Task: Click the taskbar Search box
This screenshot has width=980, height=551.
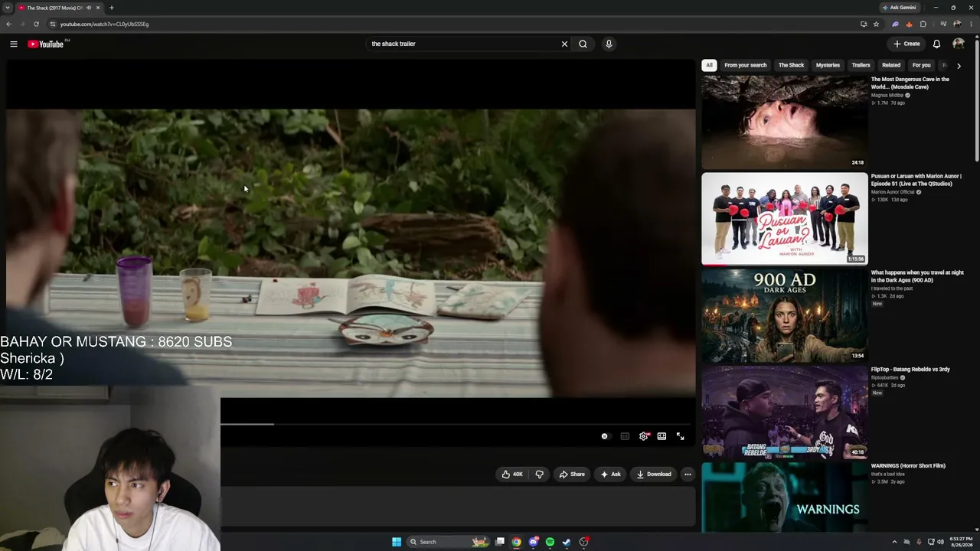Action: click(x=449, y=542)
